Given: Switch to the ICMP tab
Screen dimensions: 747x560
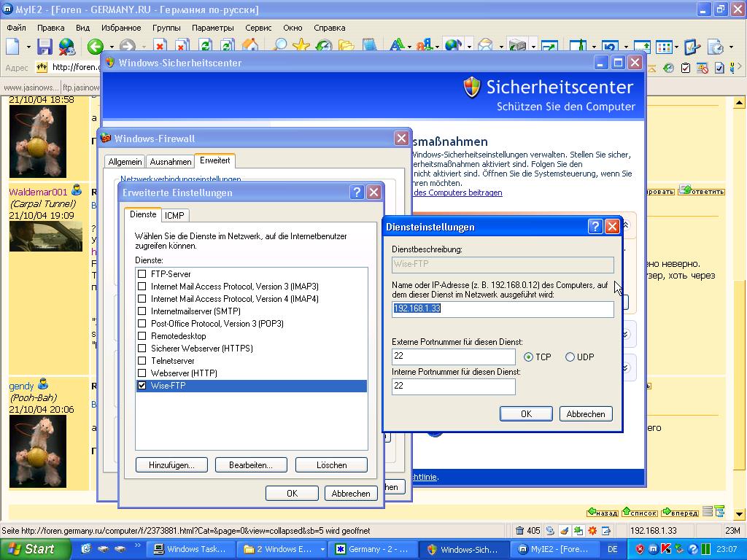Looking at the screenshot, I should pos(174,216).
